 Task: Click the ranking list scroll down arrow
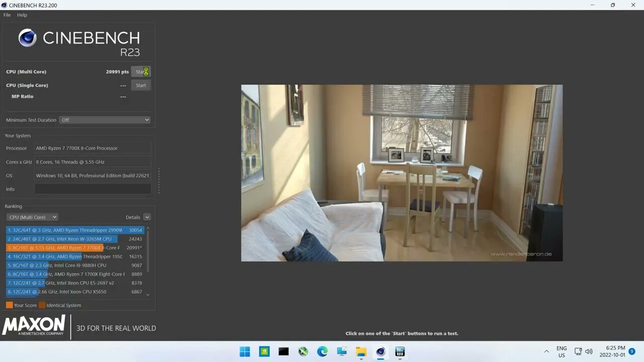[x=148, y=295]
